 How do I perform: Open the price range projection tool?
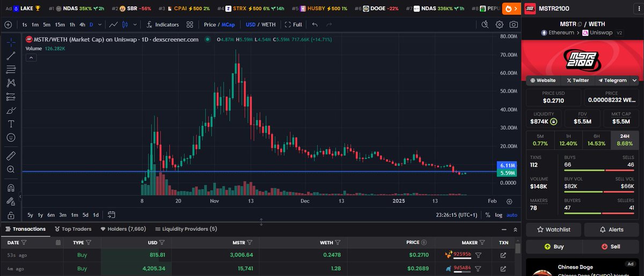[11, 96]
